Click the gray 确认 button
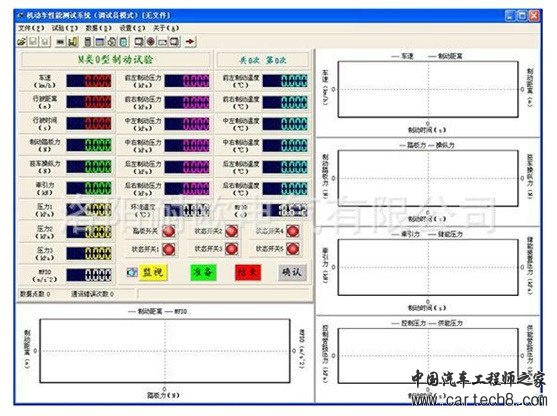This screenshot has height=416, width=557. pos(292,272)
